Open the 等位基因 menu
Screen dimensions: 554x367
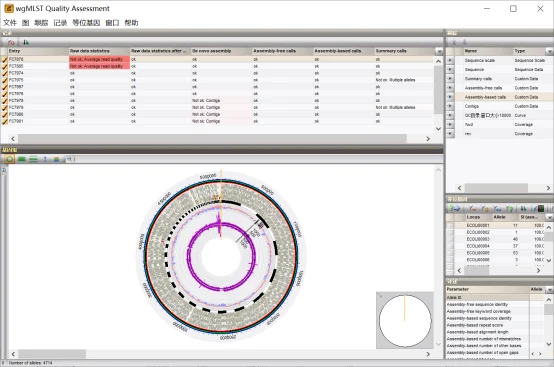click(86, 23)
